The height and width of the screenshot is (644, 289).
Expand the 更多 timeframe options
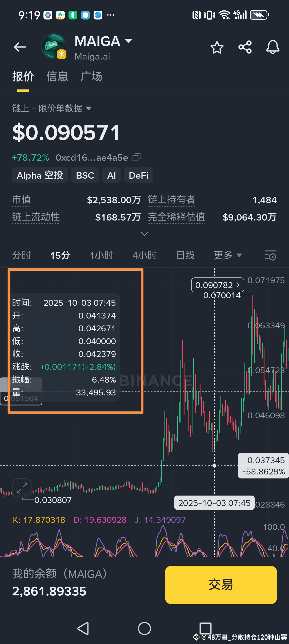click(x=228, y=255)
